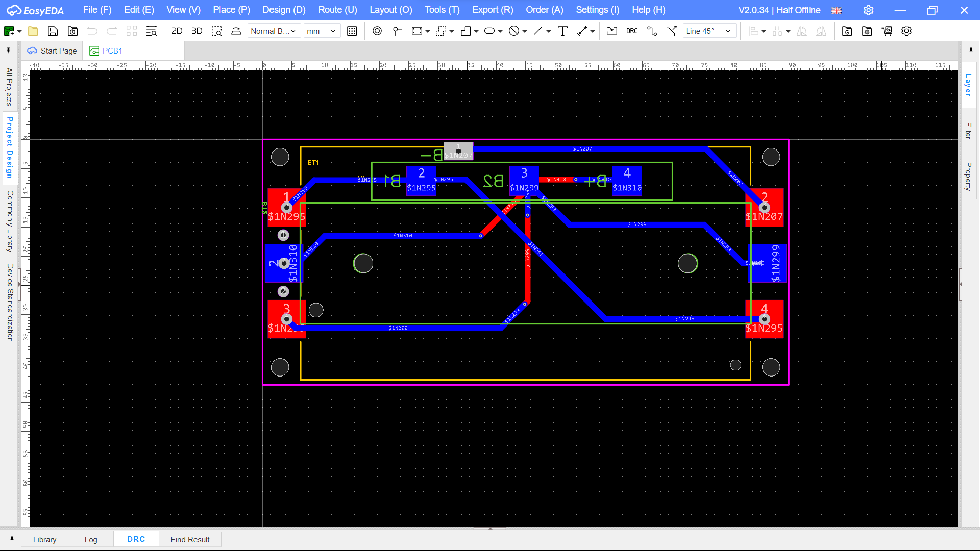Select the Via placement tool
Viewport: 980px width, 551px height.
point(377,31)
